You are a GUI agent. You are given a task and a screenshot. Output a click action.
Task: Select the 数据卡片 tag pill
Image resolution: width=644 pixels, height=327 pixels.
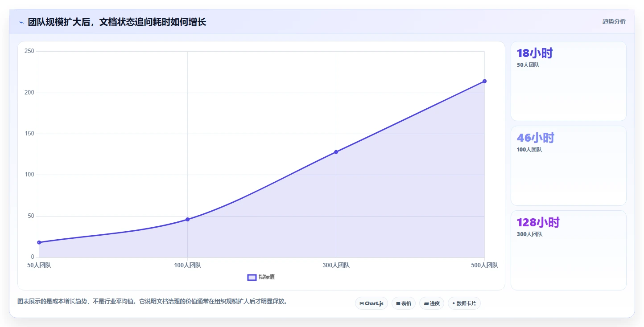[x=464, y=303]
